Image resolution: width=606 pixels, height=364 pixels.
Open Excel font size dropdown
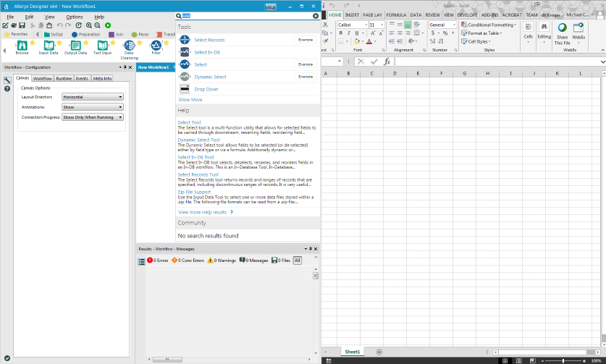382,25
